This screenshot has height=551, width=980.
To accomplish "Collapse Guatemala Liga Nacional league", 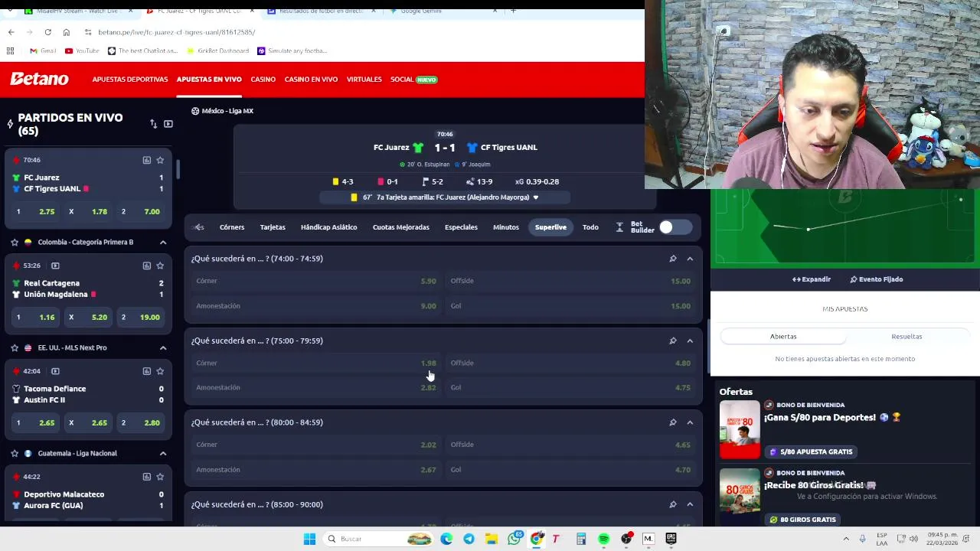I will pyautogui.click(x=163, y=453).
